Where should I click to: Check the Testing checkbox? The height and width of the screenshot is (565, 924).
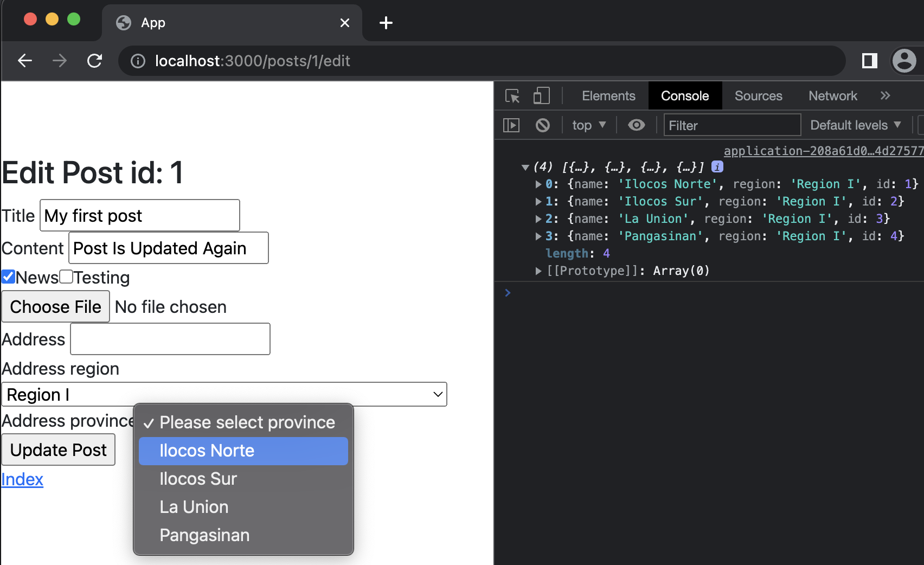tap(66, 277)
